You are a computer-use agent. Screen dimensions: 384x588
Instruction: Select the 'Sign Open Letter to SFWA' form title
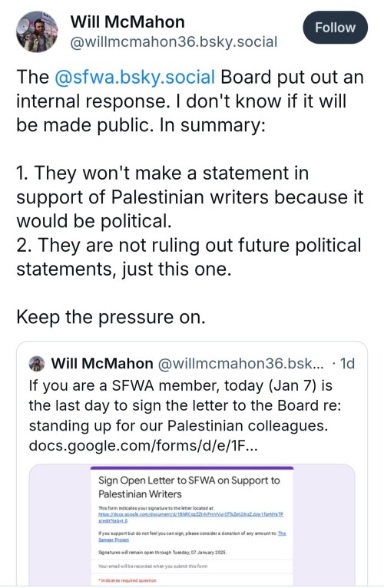[x=189, y=487]
